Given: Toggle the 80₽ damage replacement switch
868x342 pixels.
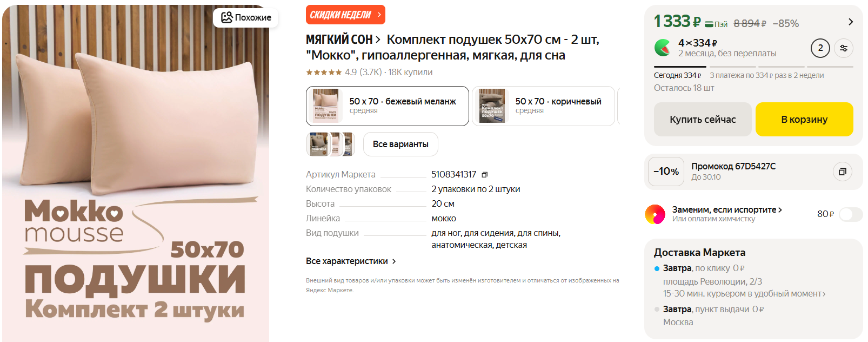Looking at the screenshot, I should pos(850,214).
